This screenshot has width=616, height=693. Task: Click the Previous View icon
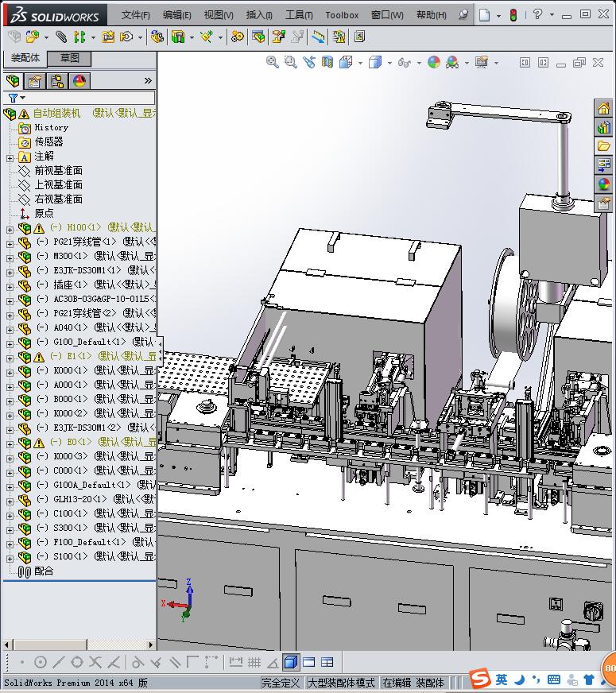coord(308,62)
